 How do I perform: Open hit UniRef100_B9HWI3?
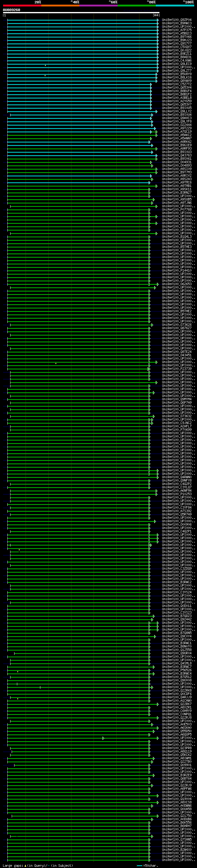click(177, 23)
